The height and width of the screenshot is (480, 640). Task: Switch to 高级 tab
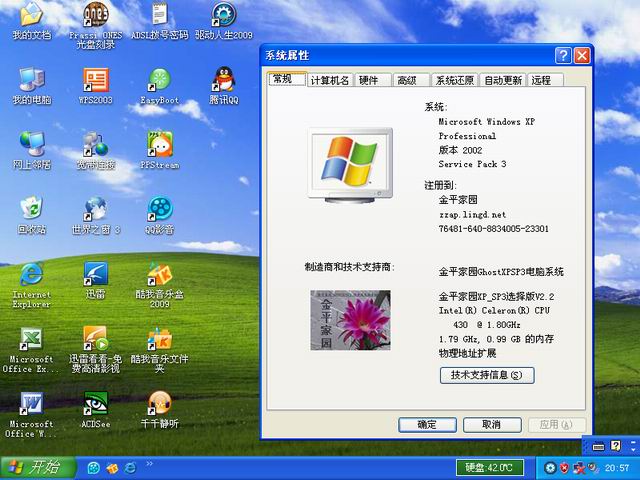pos(411,80)
